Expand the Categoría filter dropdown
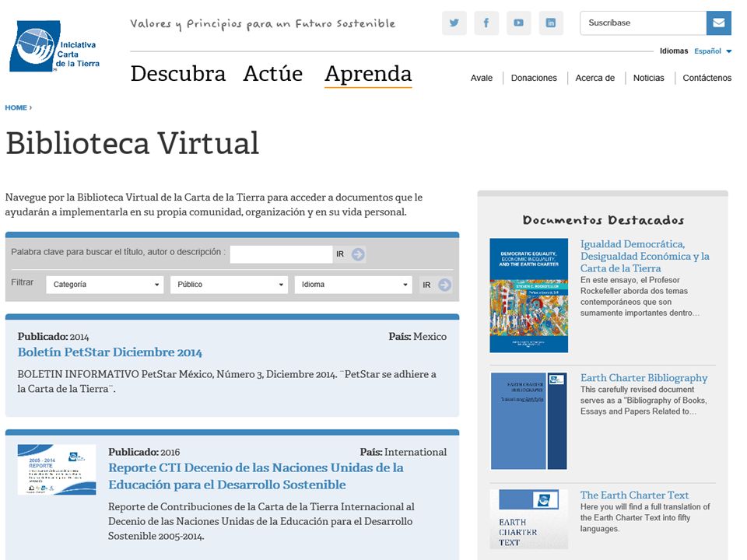 (105, 285)
